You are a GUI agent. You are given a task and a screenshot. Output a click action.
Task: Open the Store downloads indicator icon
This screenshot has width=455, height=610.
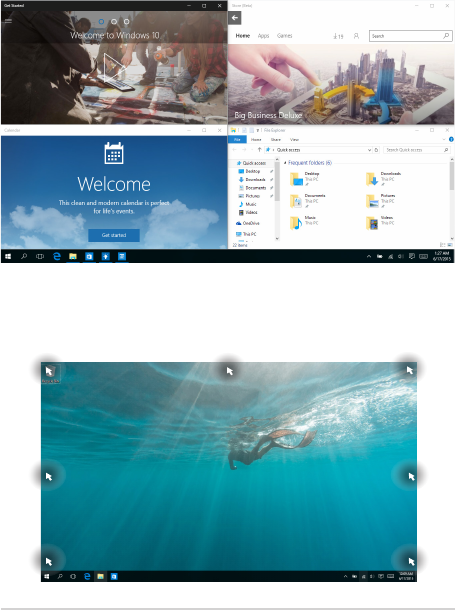tap(338, 36)
